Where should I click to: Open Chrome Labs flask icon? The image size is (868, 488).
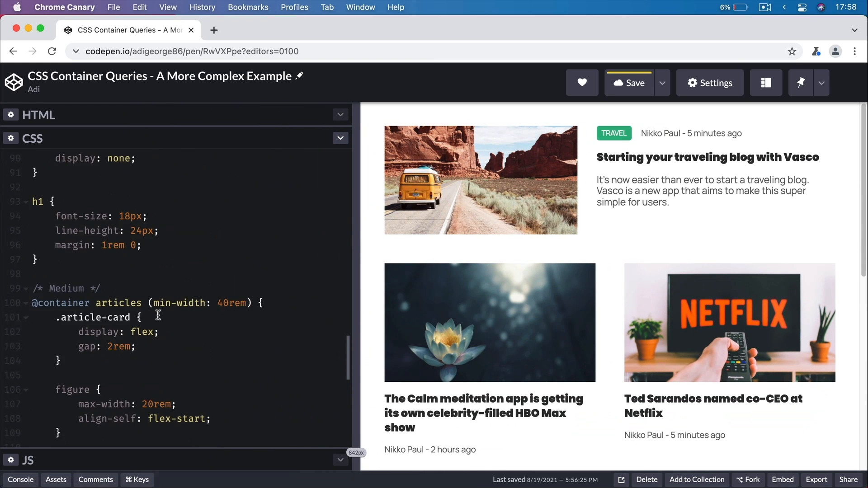816,52
